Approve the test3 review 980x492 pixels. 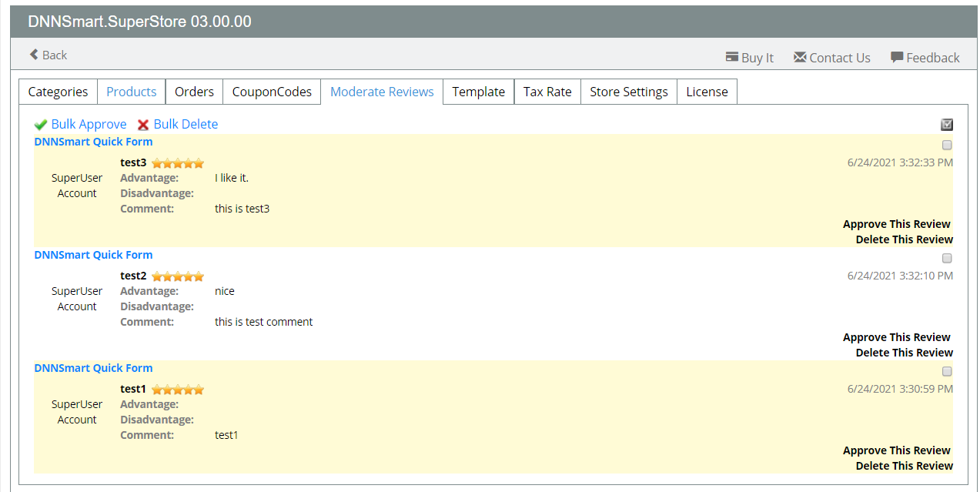[897, 224]
